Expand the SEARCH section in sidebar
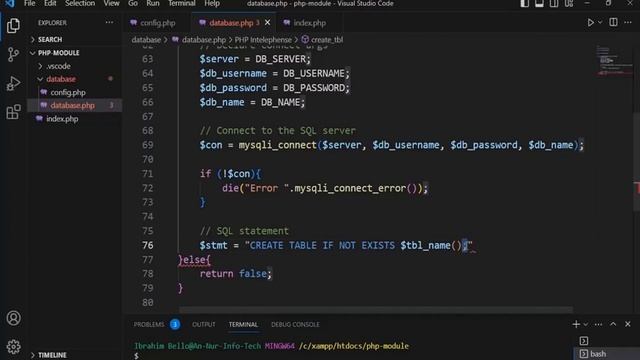The width and height of the screenshot is (640, 360). (x=50, y=40)
